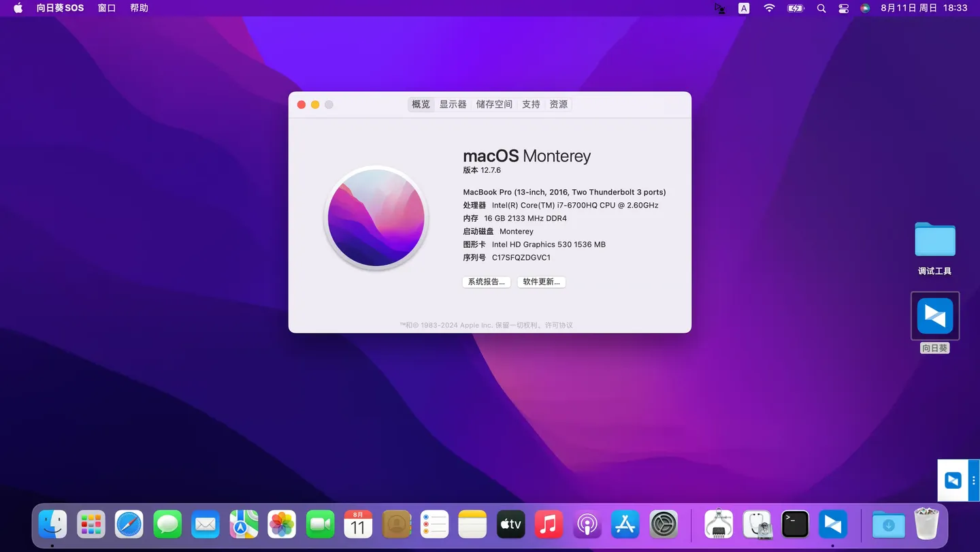Launch Terminal from the Dock
The image size is (980, 552).
click(x=795, y=524)
